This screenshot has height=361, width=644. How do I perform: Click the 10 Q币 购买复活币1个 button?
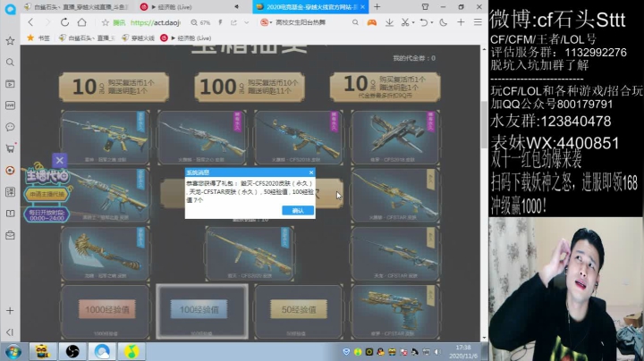114,87
